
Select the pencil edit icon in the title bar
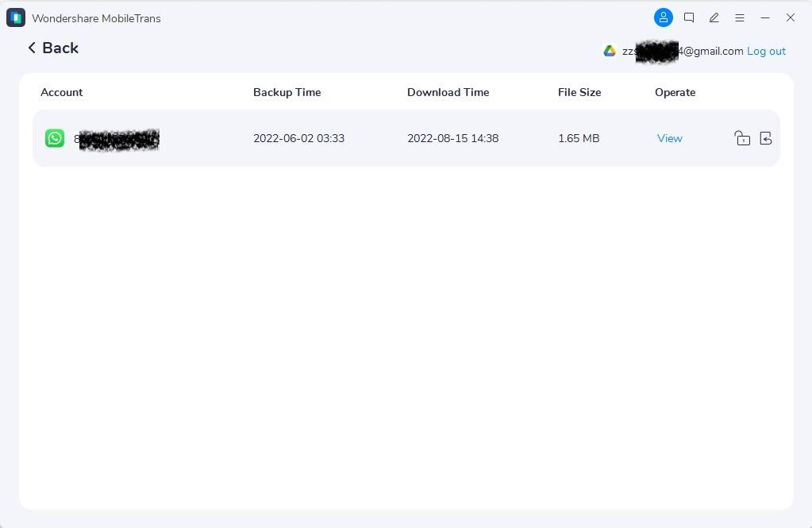point(714,17)
